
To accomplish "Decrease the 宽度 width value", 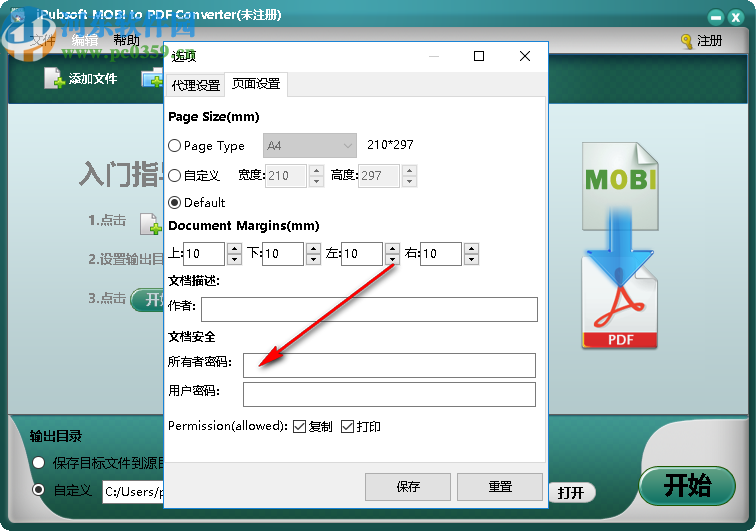I will [316, 181].
